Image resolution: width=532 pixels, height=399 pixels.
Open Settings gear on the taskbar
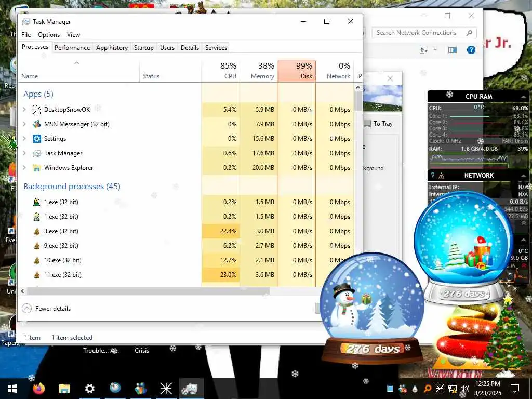click(89, 389)
